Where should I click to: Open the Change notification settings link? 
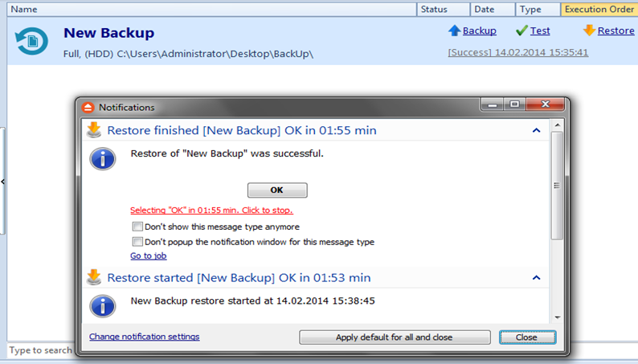click(145, 337)
